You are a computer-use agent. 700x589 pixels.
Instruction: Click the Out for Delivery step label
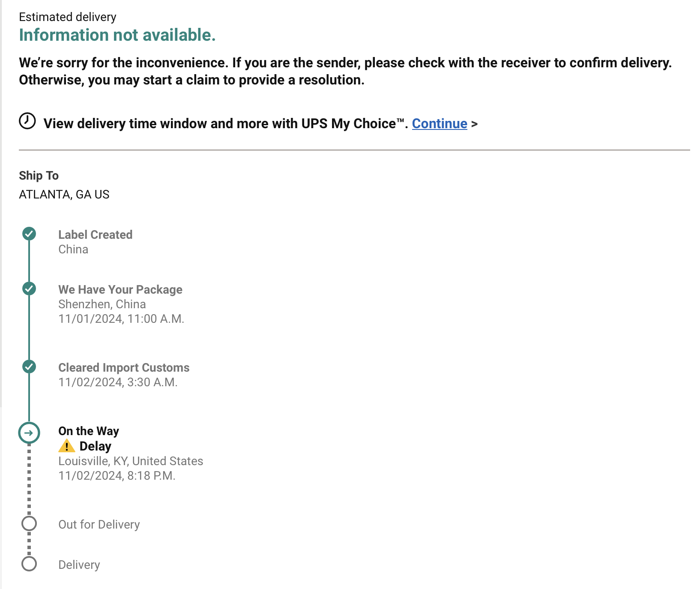99,525
